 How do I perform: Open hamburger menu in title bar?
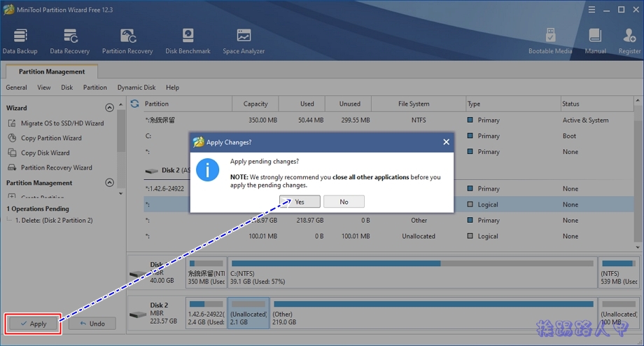click(x=591, y=9)
